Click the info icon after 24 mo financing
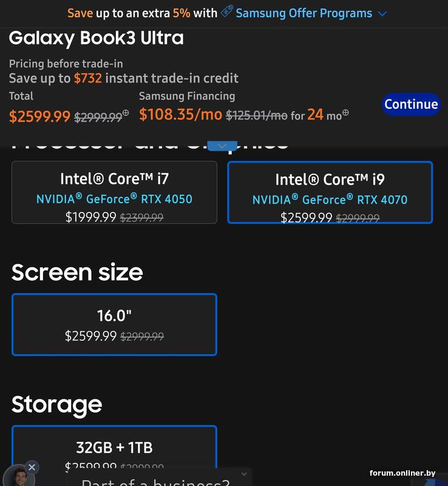The height and width of the screenshot is (486, 448). 345,113
